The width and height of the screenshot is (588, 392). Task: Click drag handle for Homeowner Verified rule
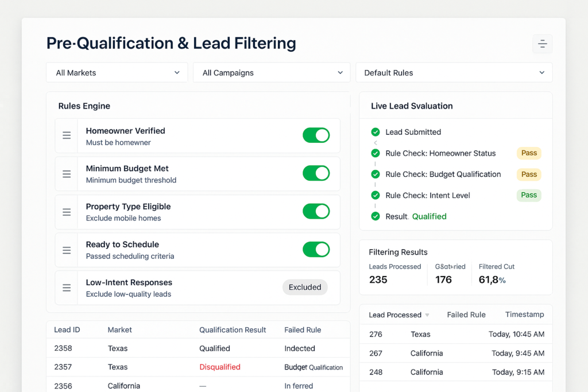click(x=67, y=135)
